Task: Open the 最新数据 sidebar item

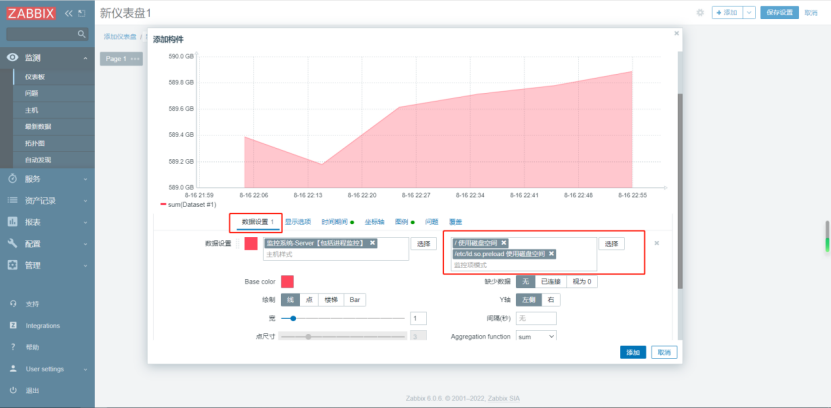Action: (54, 127)
